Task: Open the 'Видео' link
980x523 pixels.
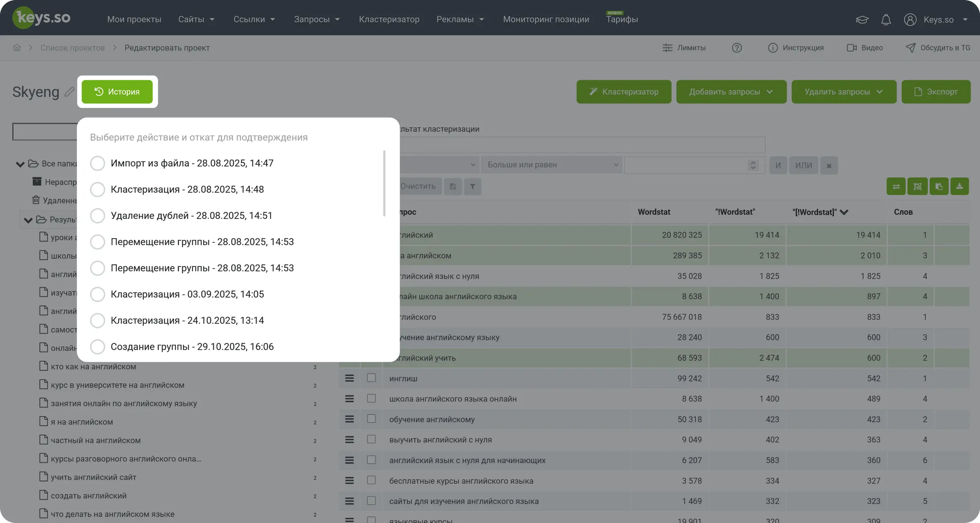Action: click(x=865, y=48)
